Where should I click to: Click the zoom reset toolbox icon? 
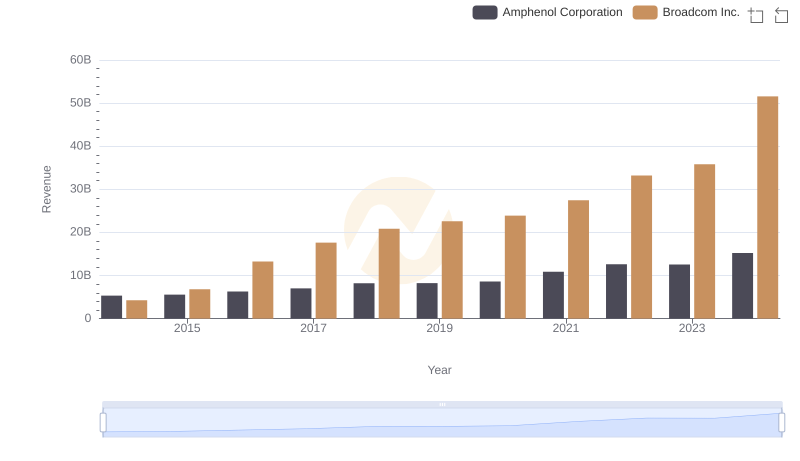click(781, 15)
